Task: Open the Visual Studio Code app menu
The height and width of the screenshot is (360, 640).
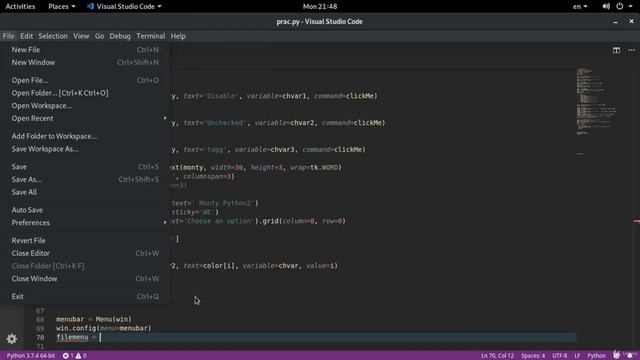Action: coord(124,7)
